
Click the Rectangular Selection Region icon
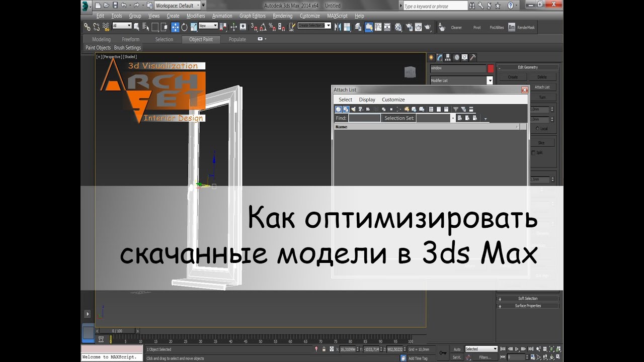pyautogui.click(x=155, y=27)
